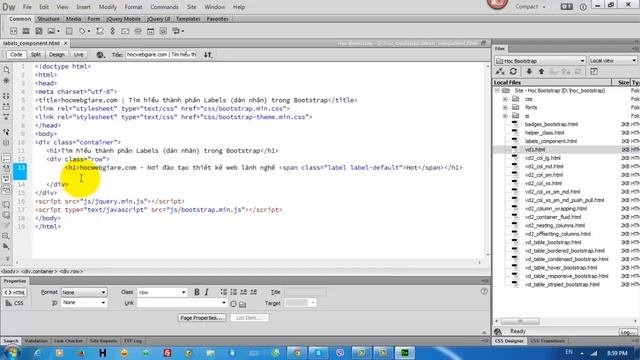Viewport: 640px width, 360px height.
Task: Click the Unordered List icon in Properties
Action: click(224, 292)
